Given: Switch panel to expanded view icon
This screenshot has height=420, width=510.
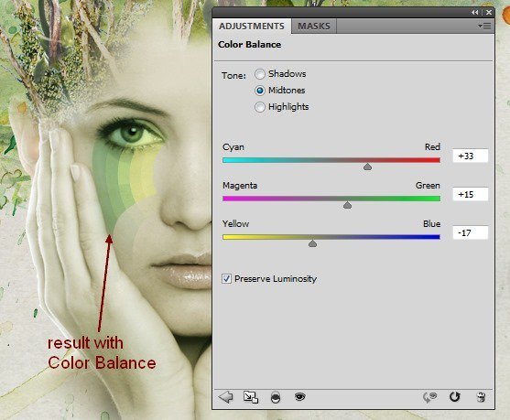Looking at the screenshot, I should 251,397.
